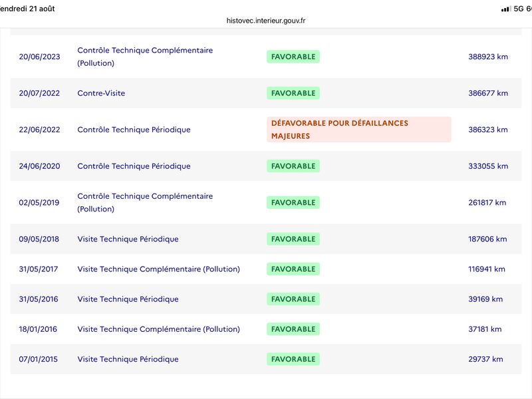This screenshot has width=532, height=399.
Task: Select the FAVORABLE badge for 20/06/2023
Action: coord(293,57)
